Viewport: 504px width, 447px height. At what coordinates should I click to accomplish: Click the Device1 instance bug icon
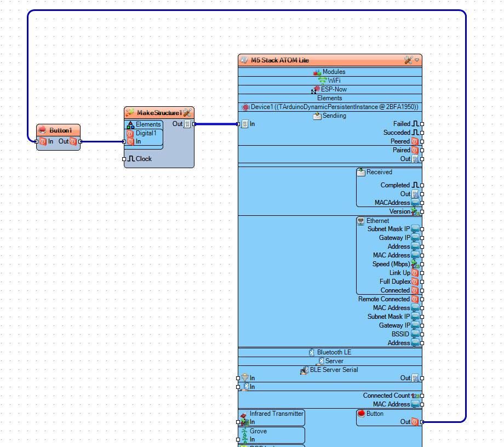tap(245, 107)
